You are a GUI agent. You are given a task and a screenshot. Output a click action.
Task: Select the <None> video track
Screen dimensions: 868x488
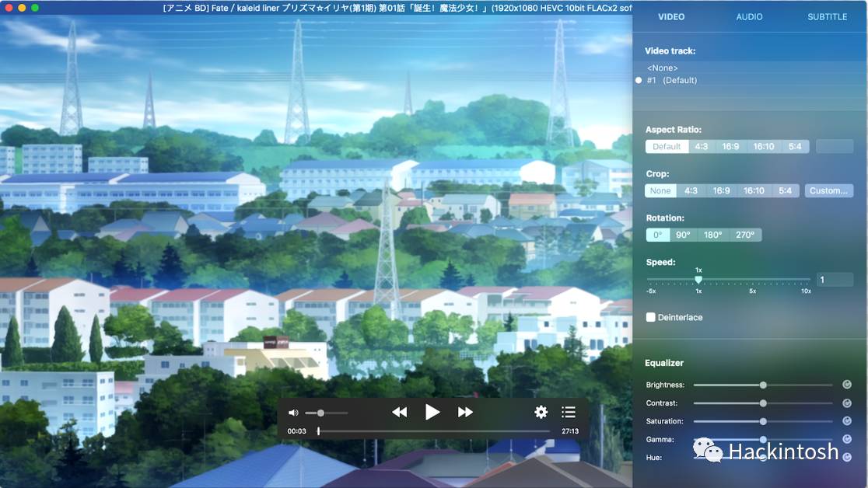pos(661,68)
